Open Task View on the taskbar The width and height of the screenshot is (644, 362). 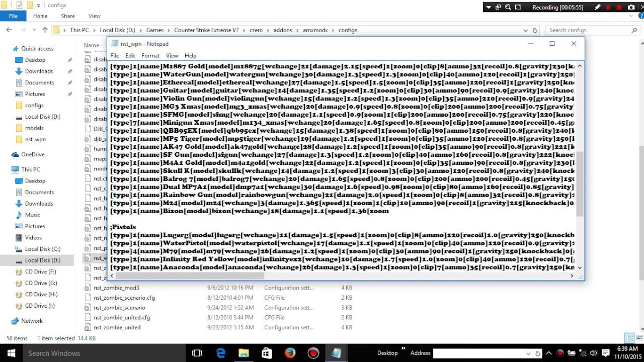[x=197, y=353]
